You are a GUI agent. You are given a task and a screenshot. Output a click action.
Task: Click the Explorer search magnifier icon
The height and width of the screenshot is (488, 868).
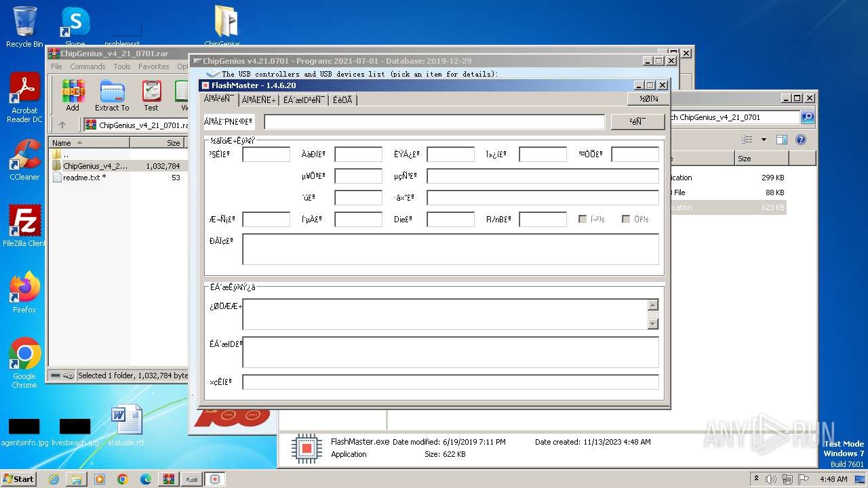pyautogui.click(x=808, y=117)
